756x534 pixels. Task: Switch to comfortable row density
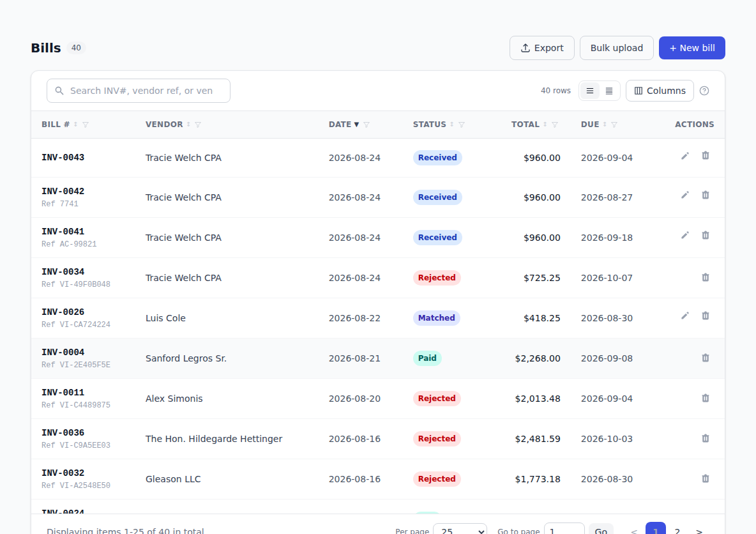click(589, 91)
